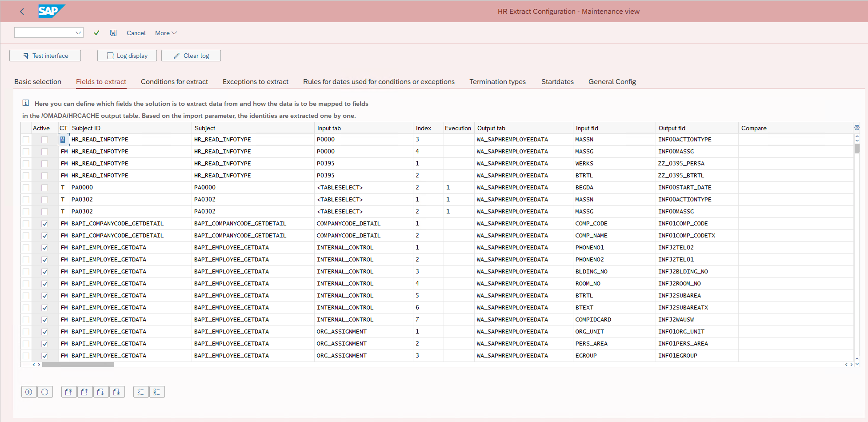
Task: Open the Startdates tab
Action: [x=557, y=82]
